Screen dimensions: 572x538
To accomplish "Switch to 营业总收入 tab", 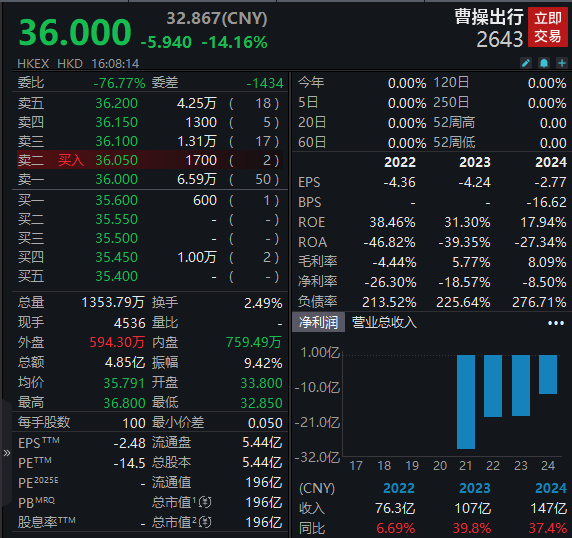I will coord(384,322).
